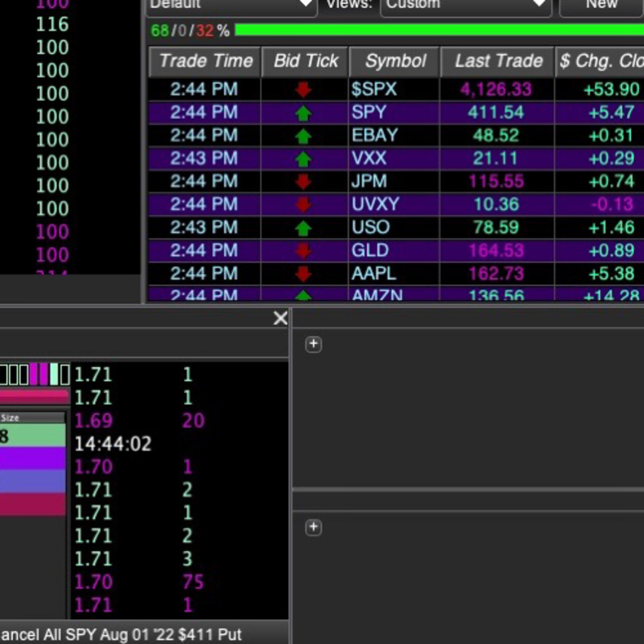644x644 pixels.
Task: Click the 14:44:02 timestamp in time and sales
Action: [x=113, y=444]
